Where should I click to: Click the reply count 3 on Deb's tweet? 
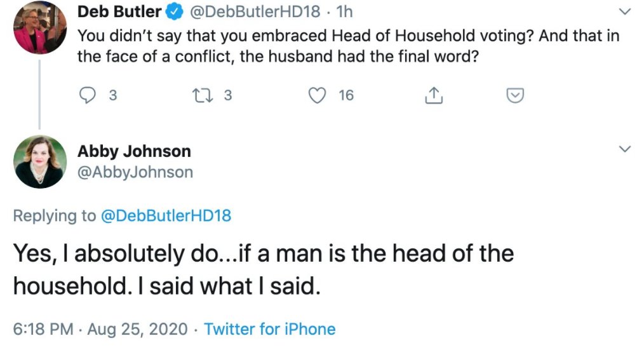[x=112, y=95]
